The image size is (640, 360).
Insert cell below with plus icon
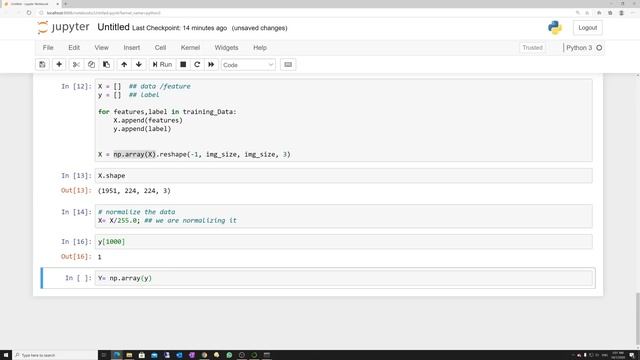click(59, 64)
